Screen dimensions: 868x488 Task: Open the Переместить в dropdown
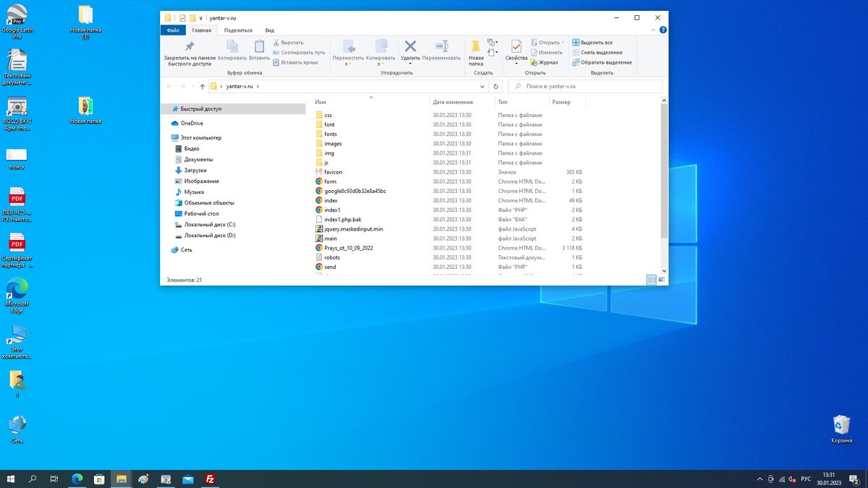click(x=347, y=53)
